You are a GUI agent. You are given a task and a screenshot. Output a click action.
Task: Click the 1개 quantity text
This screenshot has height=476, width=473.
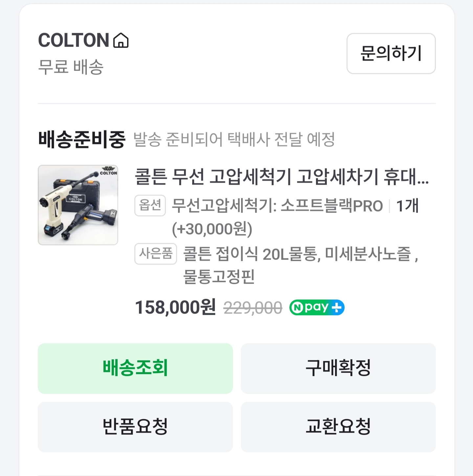point(407,206)
